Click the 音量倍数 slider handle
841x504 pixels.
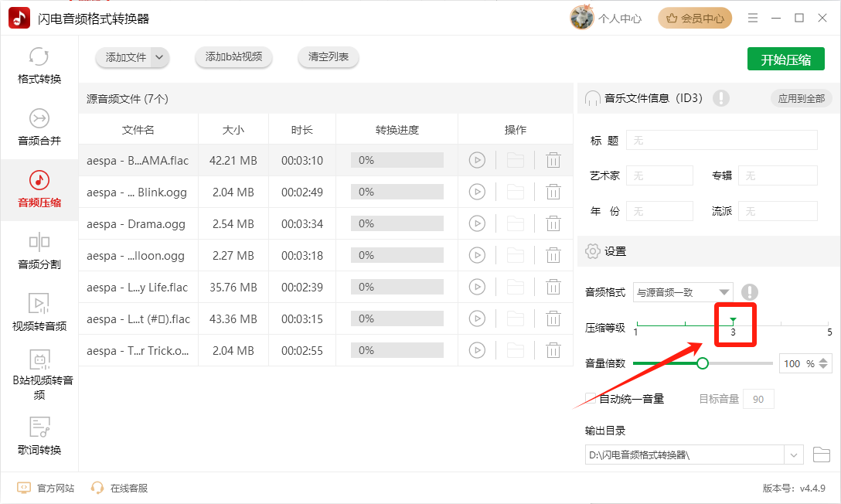point(703,363)
